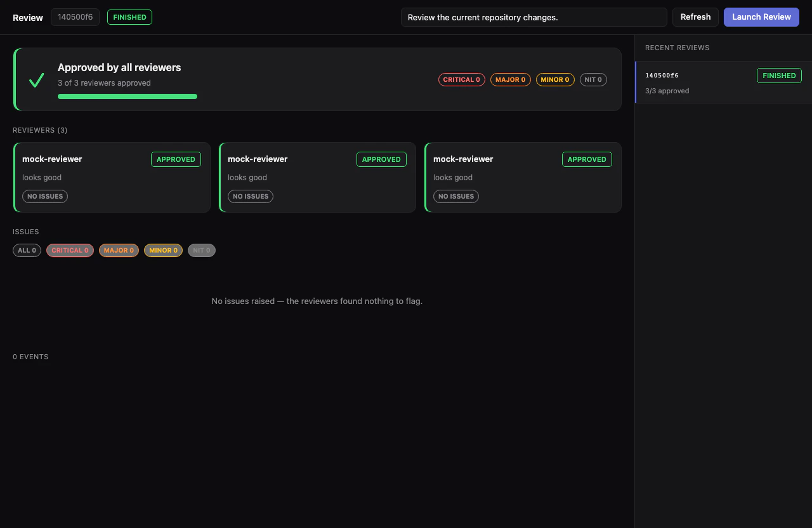The height and width of the screenshot is (528, 812).
Task: Click the Launch Review button
Action: (761, 17)
